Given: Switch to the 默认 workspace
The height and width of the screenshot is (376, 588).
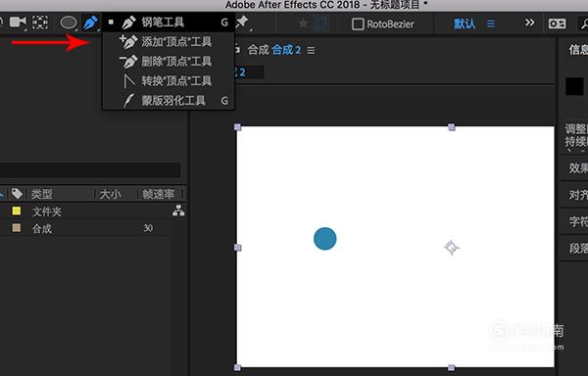Looking at the screenshot, I should (x=465, y=23).
